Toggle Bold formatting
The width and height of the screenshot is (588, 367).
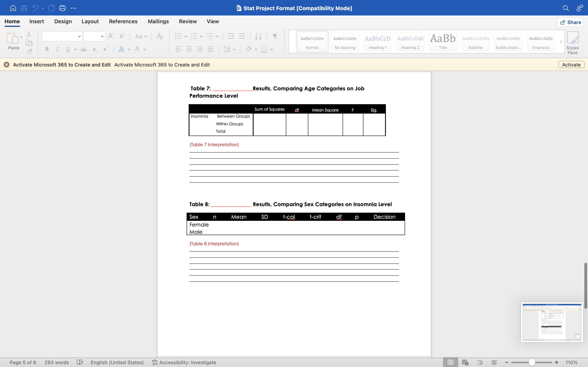[47, 49]
